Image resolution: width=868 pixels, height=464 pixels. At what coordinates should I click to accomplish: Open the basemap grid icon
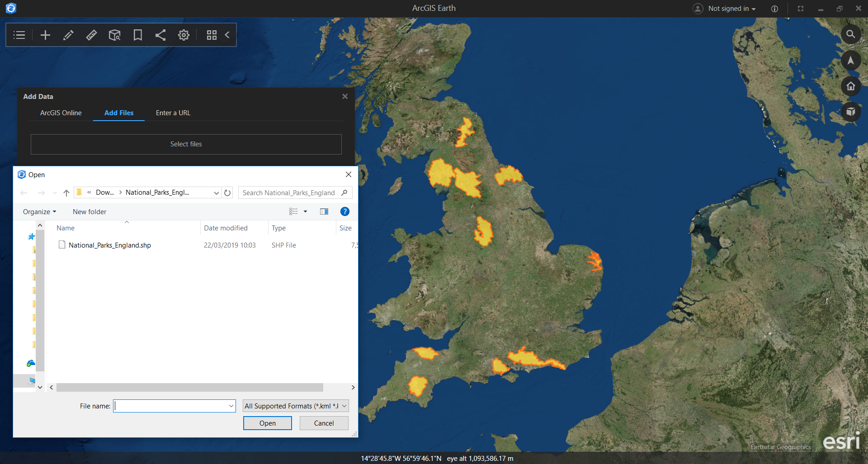(x=212, y=35)
